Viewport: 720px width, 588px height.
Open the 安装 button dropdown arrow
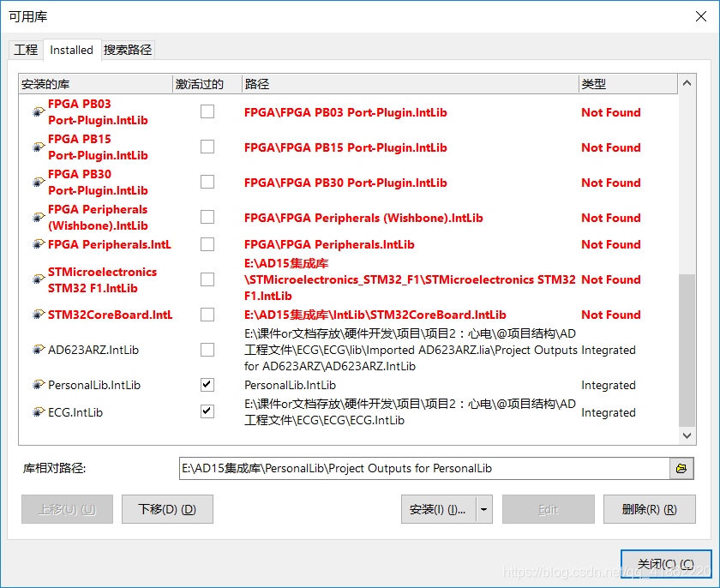tap(484, 509)
